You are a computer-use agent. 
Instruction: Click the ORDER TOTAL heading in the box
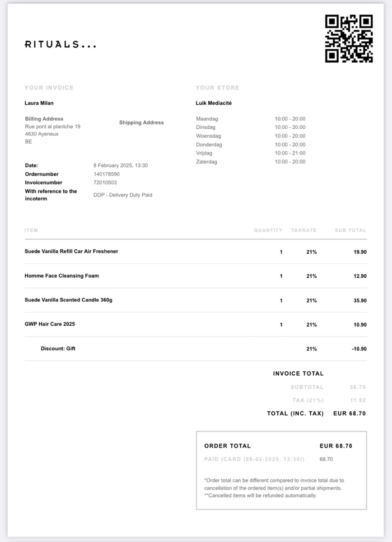[x=227, y=446]
